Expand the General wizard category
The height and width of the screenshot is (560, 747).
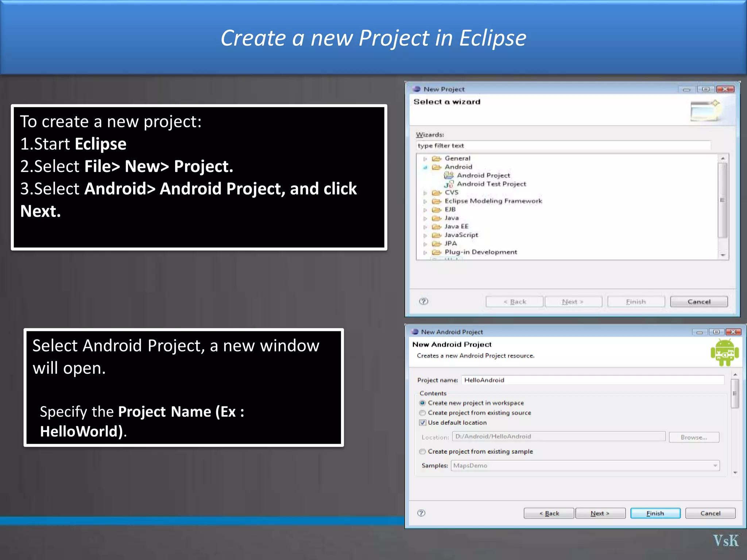[x=425, y=159]
